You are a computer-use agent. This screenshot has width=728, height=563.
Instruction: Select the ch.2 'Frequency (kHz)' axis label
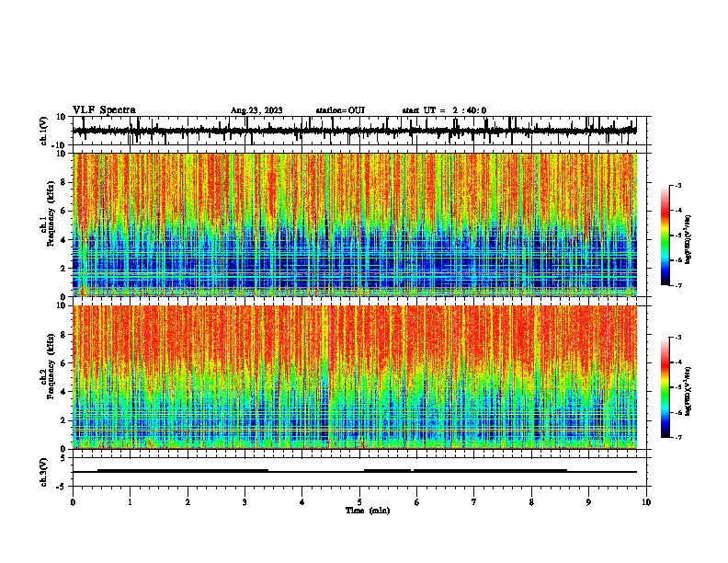coord(51,365)
